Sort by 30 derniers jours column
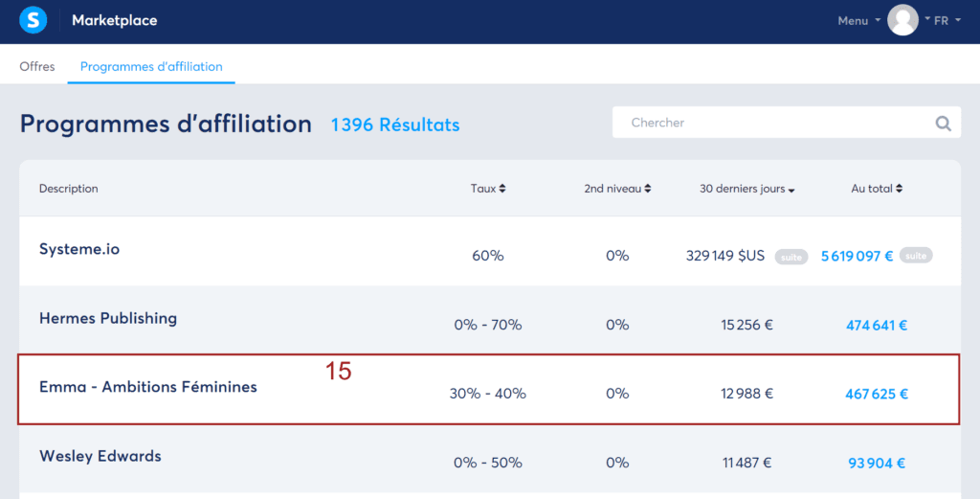The height and width of the screenshot is (499, 980). (746, 189)
